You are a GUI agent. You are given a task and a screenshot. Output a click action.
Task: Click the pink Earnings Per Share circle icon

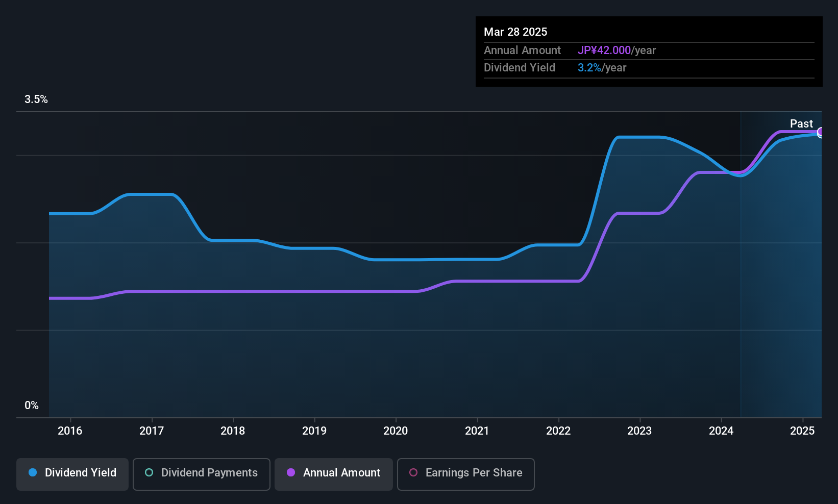coord(413,472)
